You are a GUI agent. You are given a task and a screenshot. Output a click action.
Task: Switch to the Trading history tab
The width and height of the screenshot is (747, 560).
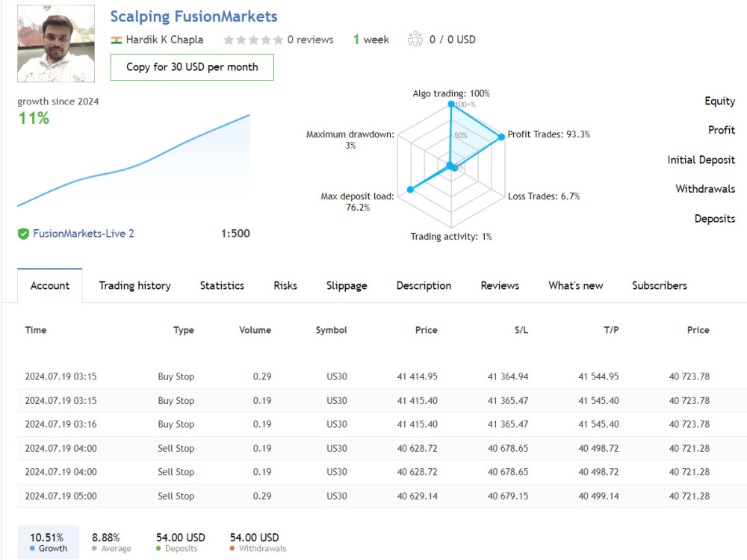[134, 286]
